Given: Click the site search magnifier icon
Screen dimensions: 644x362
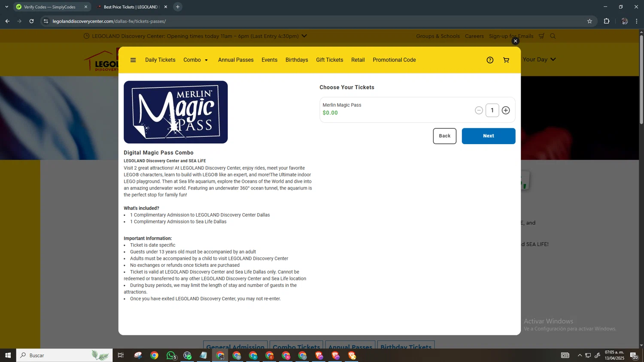Looking at the screenshot, I should 553,36.
